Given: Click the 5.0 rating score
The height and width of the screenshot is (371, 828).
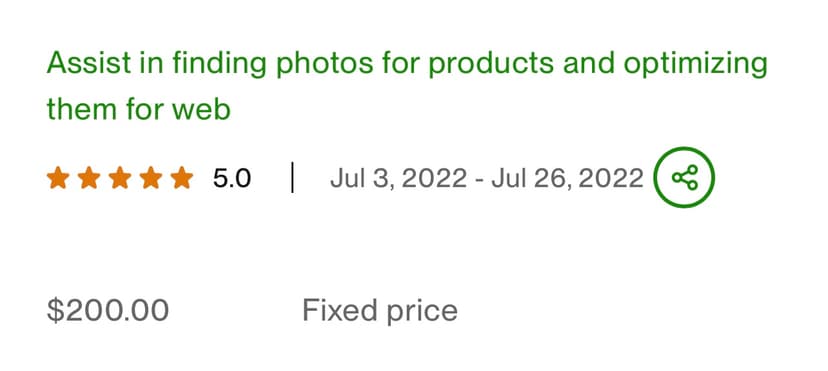Looking at the screenshot, I should click(232, 178).
